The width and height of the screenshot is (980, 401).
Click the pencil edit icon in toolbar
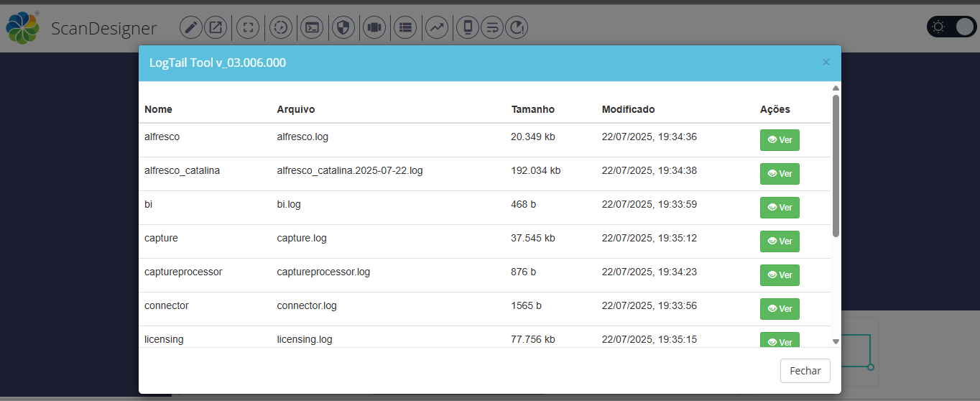[x=190, y=28]
